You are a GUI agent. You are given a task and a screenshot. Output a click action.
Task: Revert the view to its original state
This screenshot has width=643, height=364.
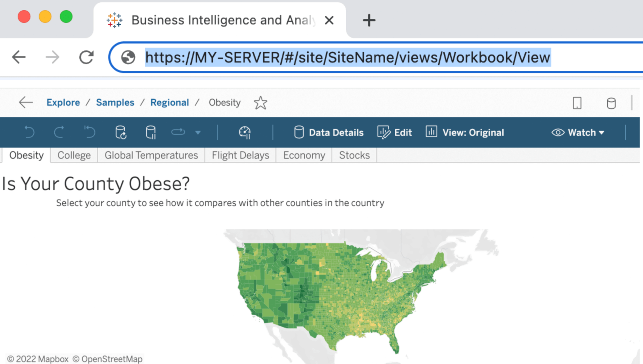[x=89, y=132]
